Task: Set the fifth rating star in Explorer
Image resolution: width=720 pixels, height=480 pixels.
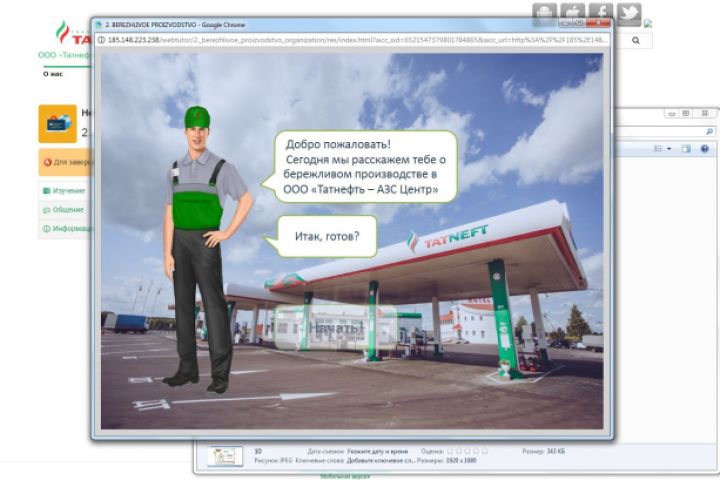Action: tap(484, 452)
